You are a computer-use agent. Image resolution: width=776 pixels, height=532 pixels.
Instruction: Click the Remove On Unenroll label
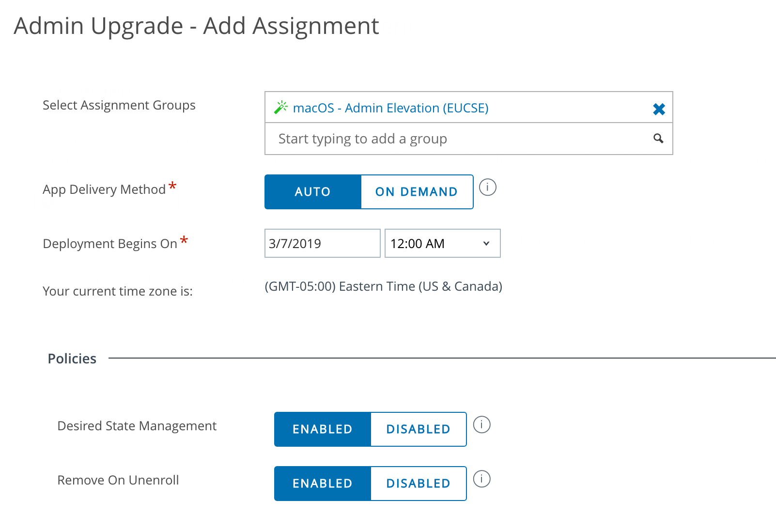tap(118, 480)
